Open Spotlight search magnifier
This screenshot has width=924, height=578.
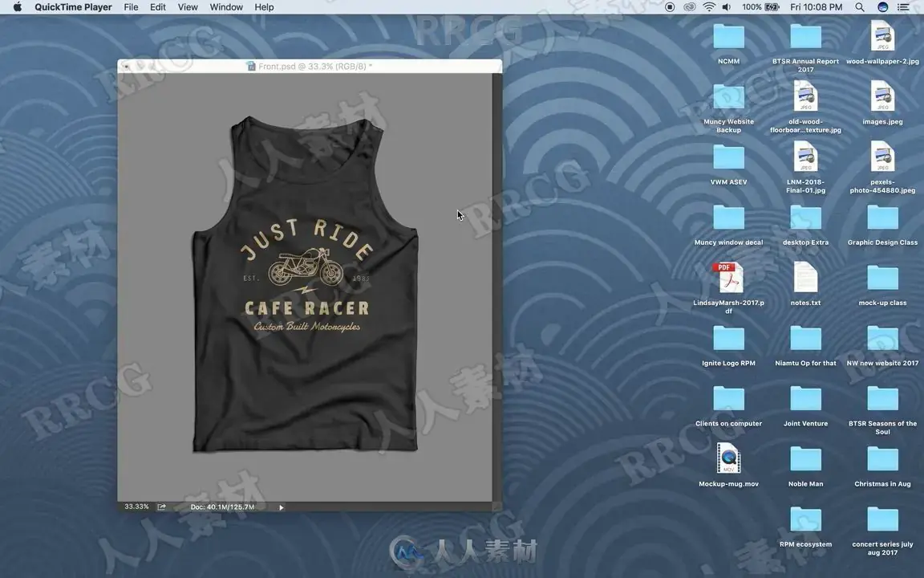860,7
